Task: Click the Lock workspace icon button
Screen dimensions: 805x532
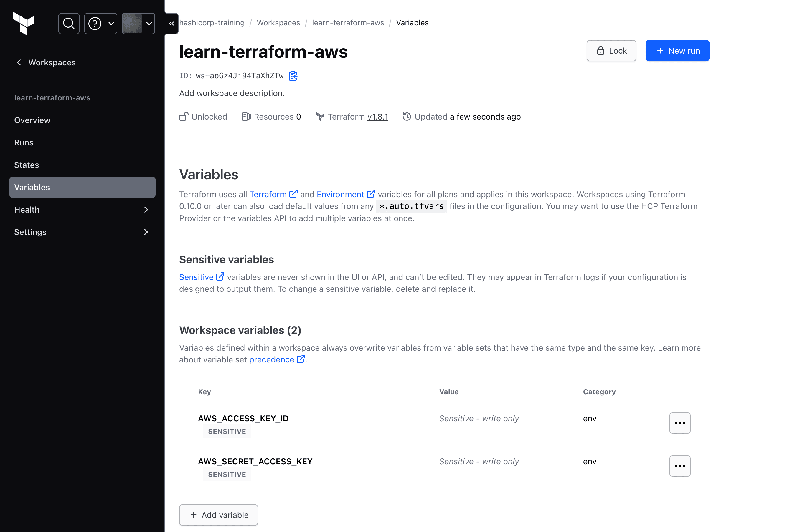Action: point(611,50)
